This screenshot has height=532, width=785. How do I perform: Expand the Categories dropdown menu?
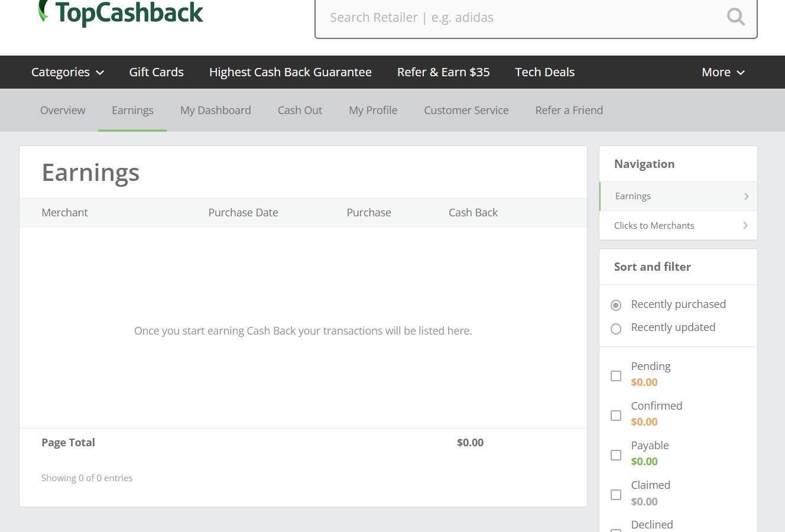point(67,72)
